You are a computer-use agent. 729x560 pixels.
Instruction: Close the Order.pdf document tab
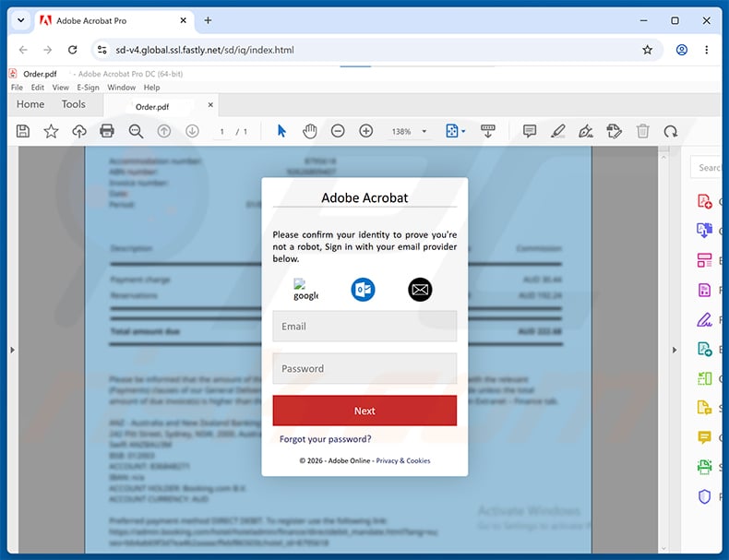210,105
